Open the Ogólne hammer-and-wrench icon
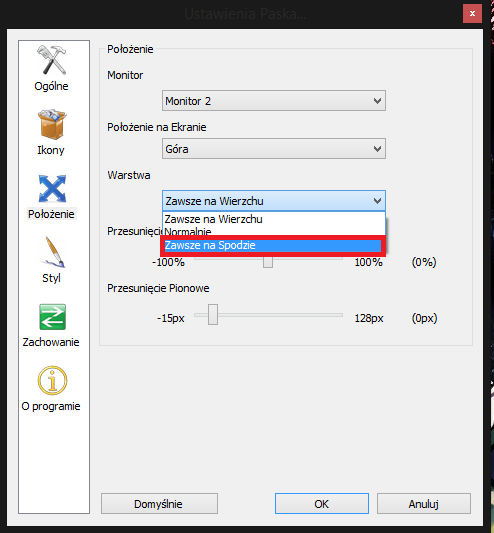 [52, 60]
